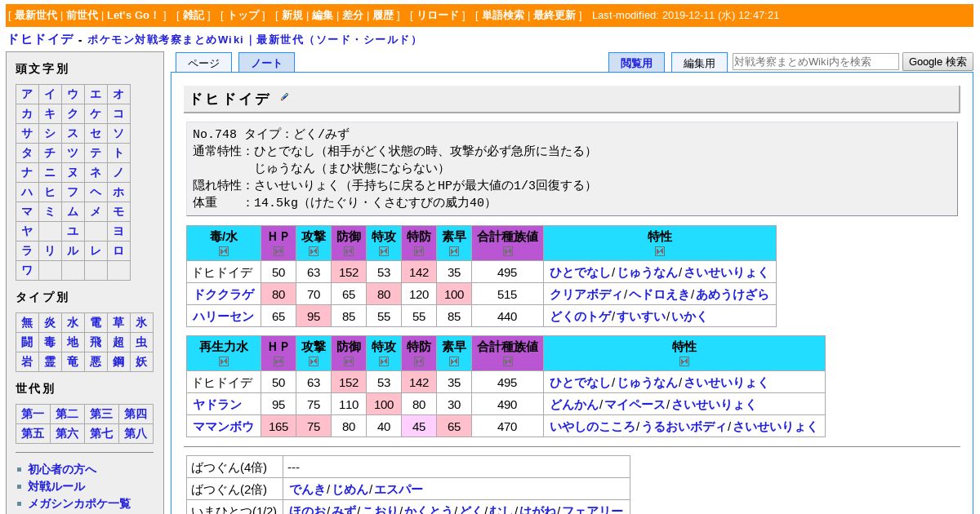The width and height of the screenshot is (980, 514).
Task: Open でんき type link in weakness table
Action: pyautogui.click(x=307, y=490)
